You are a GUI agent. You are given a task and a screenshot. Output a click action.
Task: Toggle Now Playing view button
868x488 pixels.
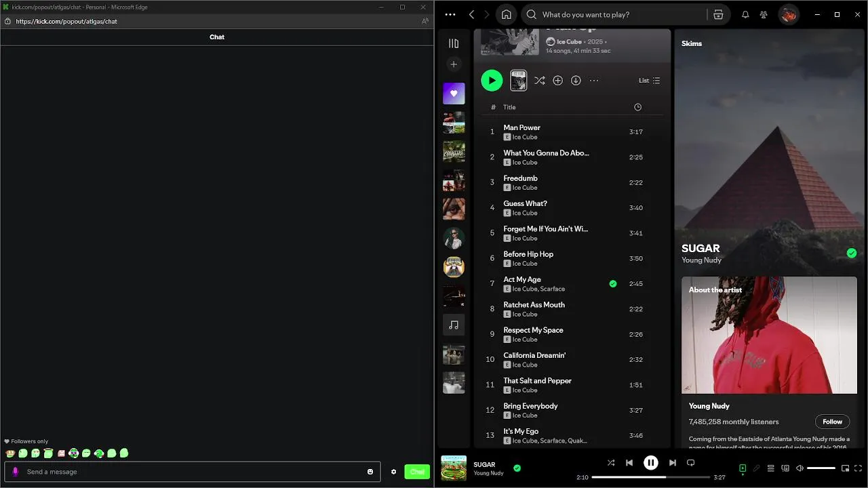tap(743, 468)
